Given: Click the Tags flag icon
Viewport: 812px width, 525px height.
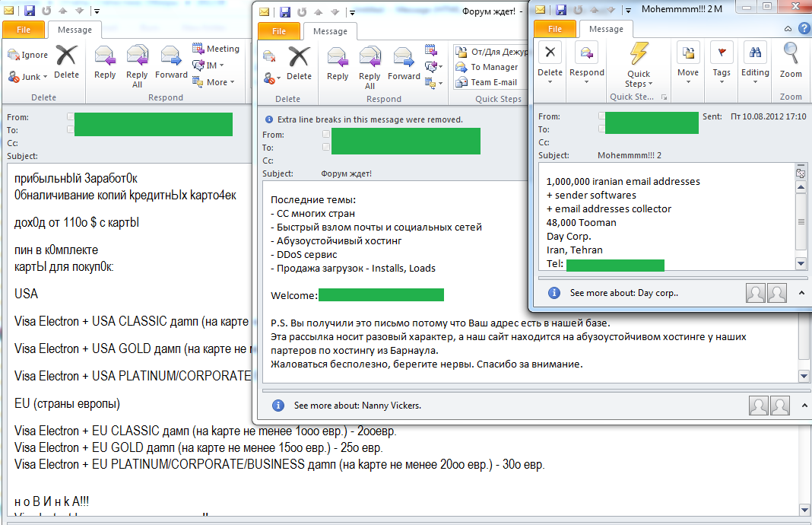Looking at the screenshot, I should tap(722, 52).
